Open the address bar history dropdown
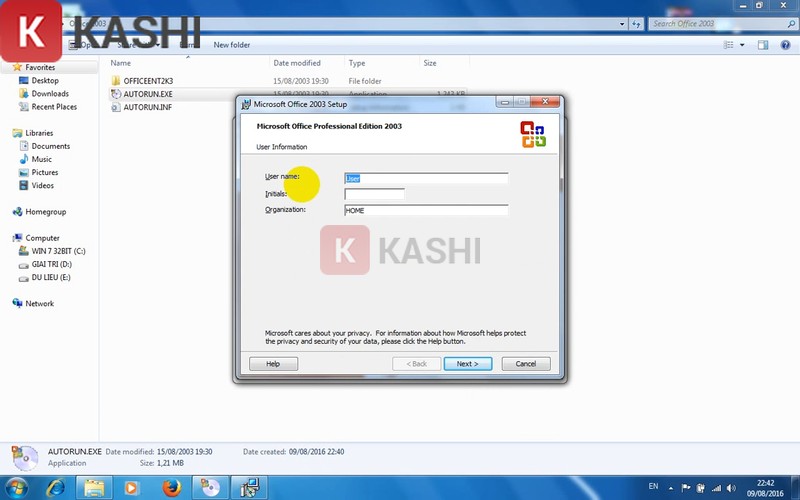Screen dimensions: 800x500 click(622, 23)
